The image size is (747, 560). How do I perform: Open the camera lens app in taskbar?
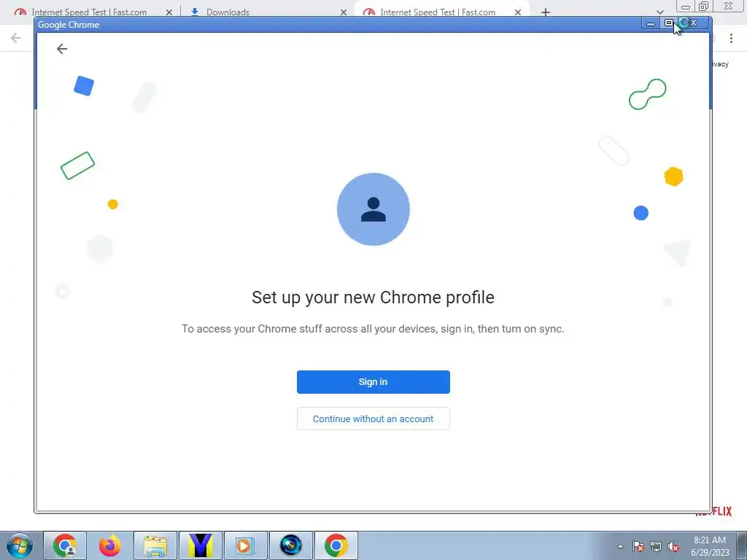tap(291, 545)
